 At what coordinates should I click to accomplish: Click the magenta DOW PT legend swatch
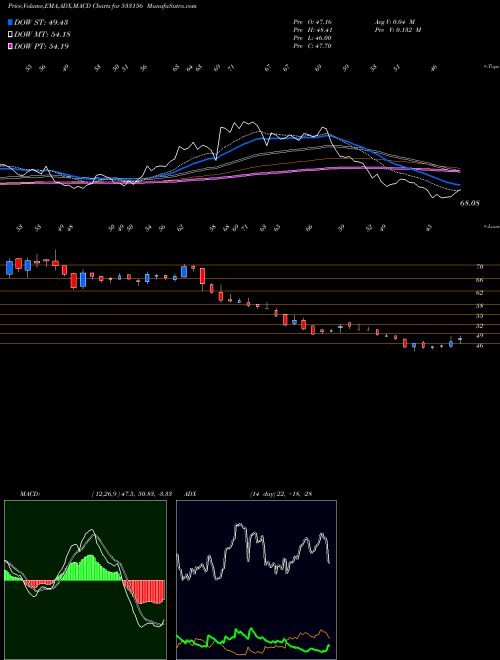(10, 46)
